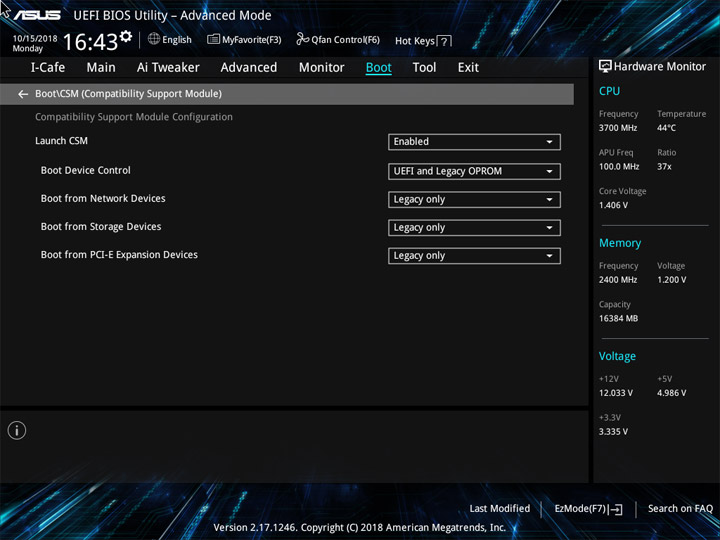The width and height of the screenshot is (720, 540).
Task: Click the Capacity 16384 MB value
Action: [x=618, y=318]
